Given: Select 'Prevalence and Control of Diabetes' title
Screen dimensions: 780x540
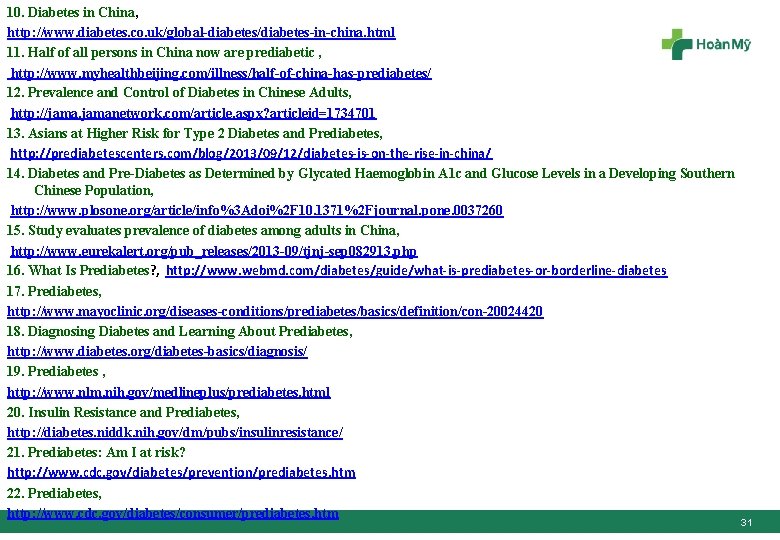Looking at the screenshot, I should click(x=179, y=92).
